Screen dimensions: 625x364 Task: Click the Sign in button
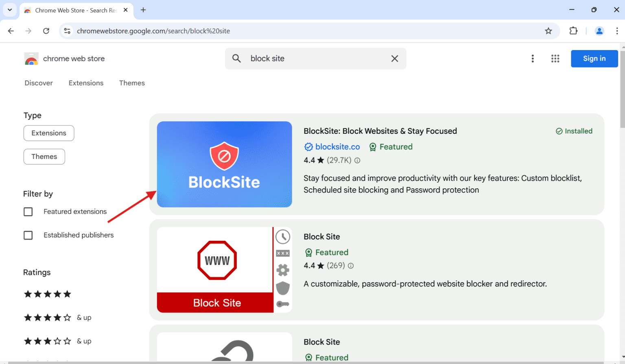594,59
